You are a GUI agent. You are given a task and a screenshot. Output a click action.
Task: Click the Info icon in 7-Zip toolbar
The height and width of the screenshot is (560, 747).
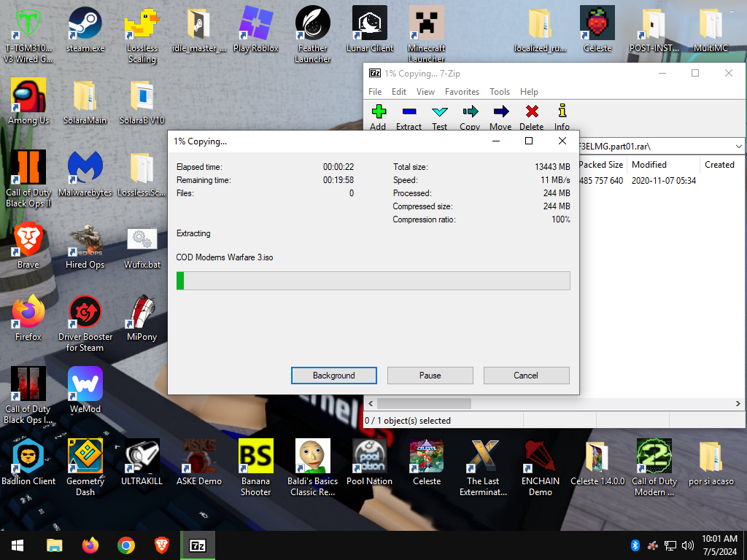coord(562,111)
